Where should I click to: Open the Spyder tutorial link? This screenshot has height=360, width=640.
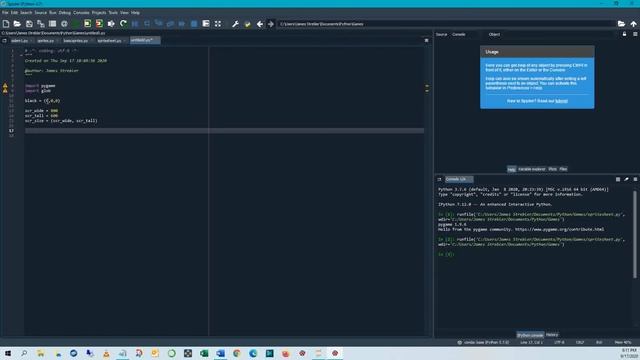click(x=561, y=101)
